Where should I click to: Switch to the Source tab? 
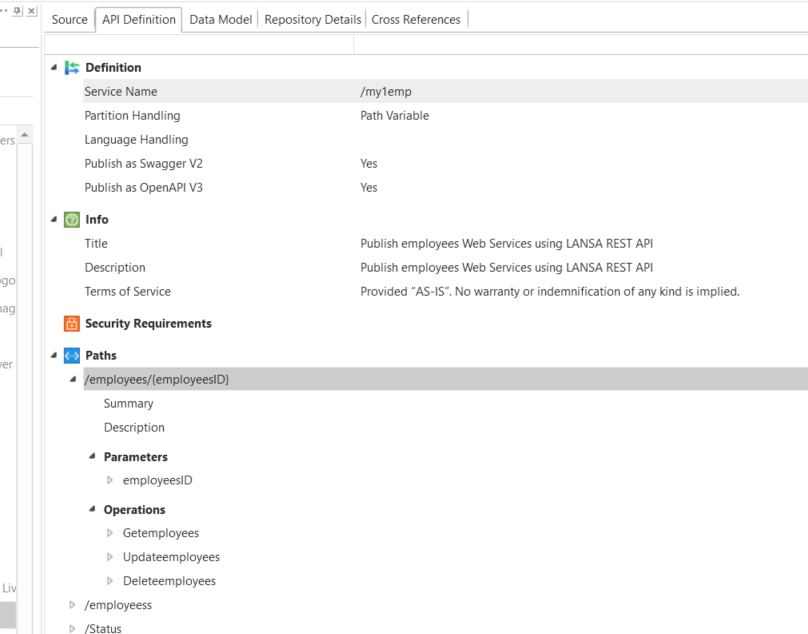tap(69, 19)
